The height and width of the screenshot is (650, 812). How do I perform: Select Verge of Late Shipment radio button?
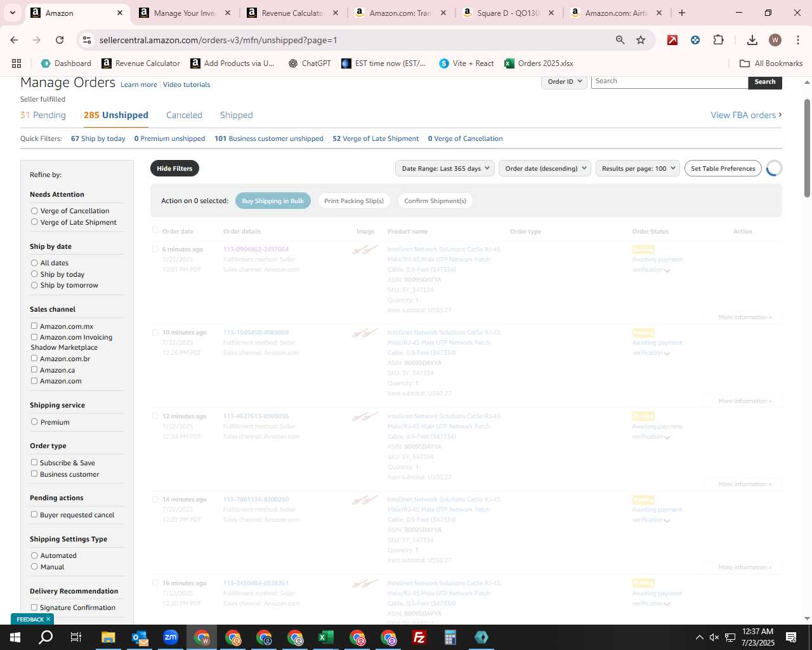click(34, 222)
